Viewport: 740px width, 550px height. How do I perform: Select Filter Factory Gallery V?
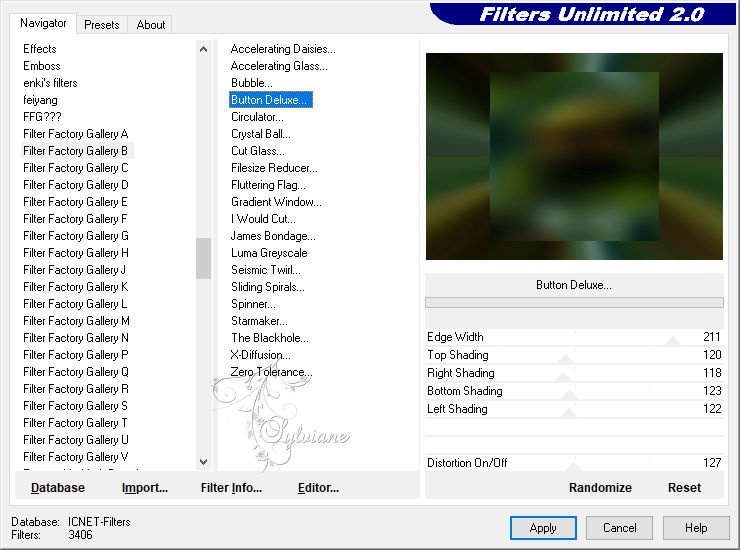coord(76,457)
